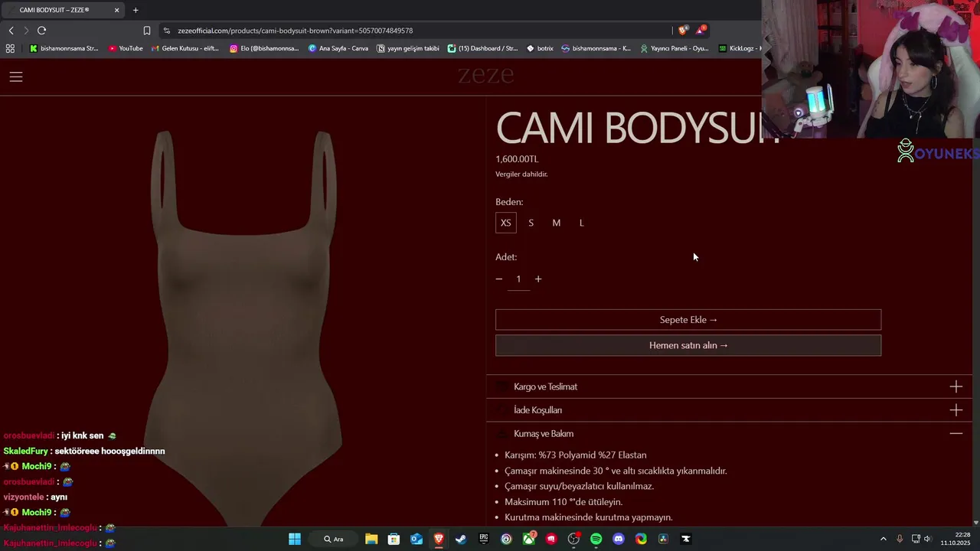The height and width of the screenshot is (551, 980).
Task: Open the Windows Start menu
Action: [295, 539]
